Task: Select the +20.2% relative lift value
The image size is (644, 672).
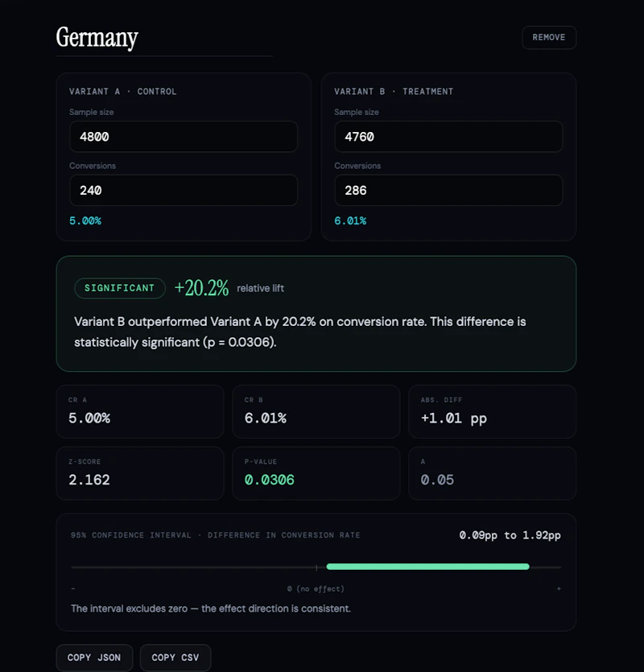Action: 201,288
